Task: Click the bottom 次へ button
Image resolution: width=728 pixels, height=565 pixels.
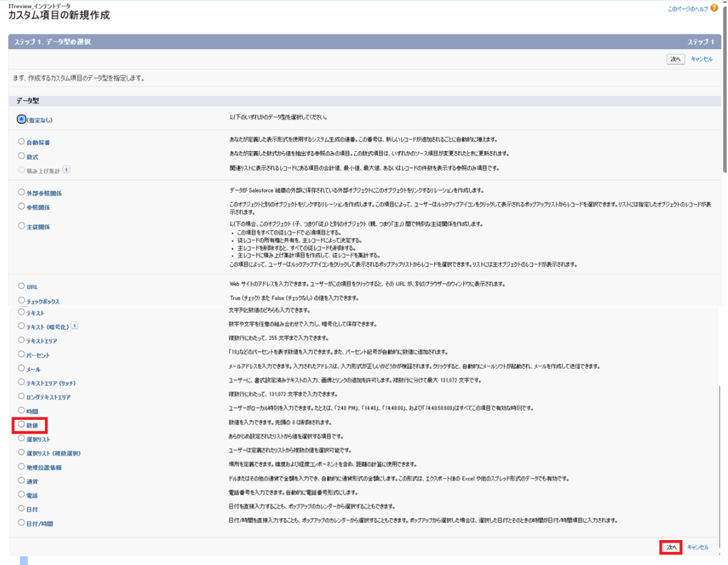Action: (x=671, y=548)
